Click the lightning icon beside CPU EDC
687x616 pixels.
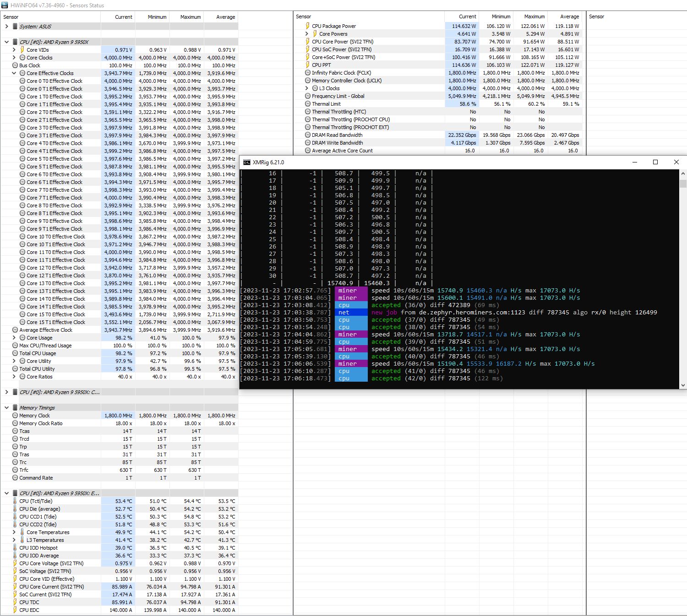coord(15,610)
